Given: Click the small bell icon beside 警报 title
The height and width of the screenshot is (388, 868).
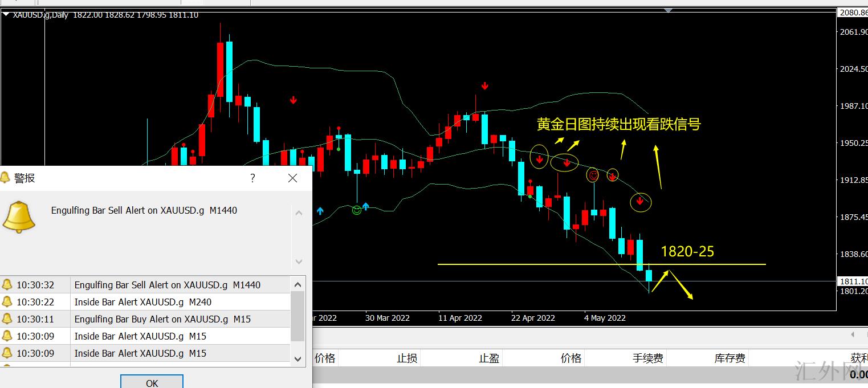Looking at the screenshot, I should point(5,178).
